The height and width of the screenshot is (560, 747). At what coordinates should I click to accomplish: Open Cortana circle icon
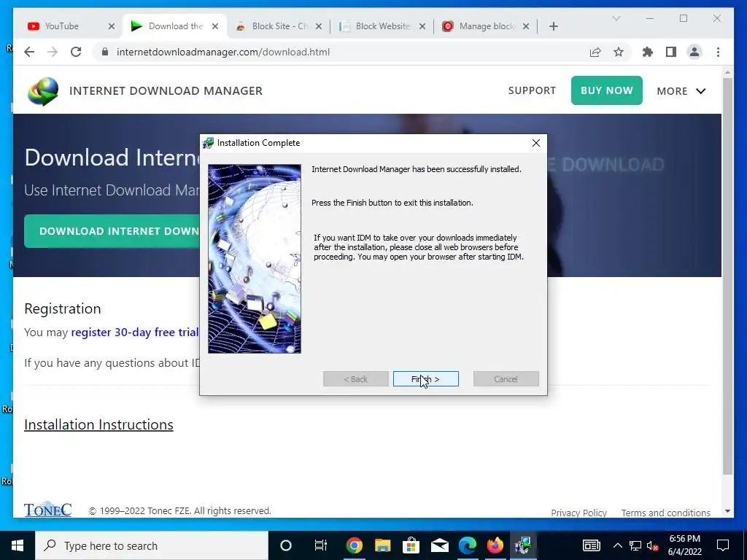[286, 545]
